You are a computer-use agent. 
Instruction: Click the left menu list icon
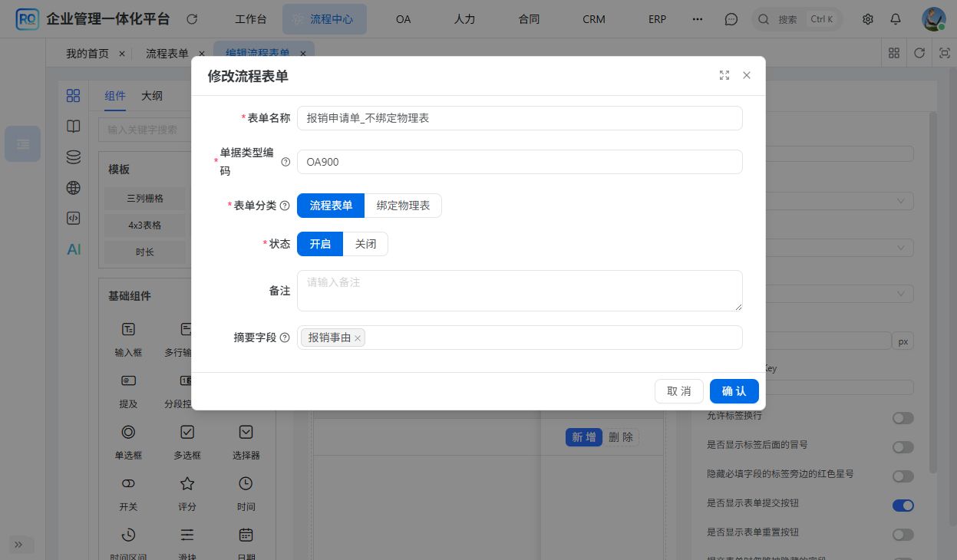pyautogui.click(x=23, y=144)
